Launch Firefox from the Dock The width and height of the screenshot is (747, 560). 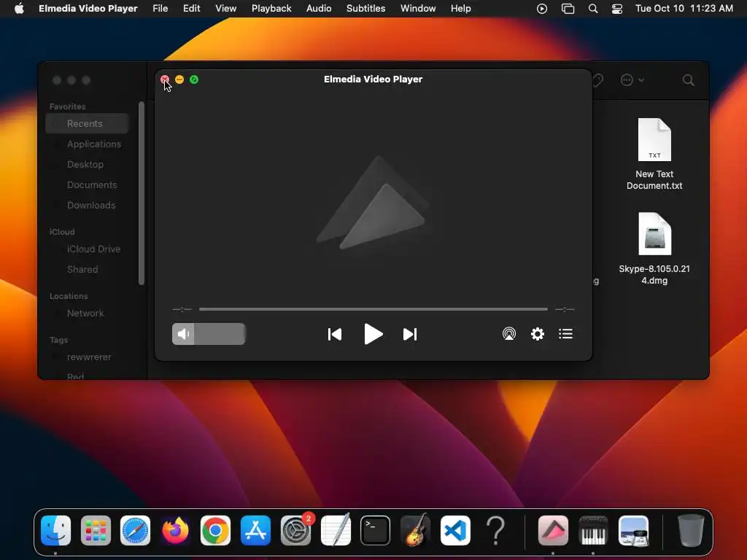(x=175, y=530)
